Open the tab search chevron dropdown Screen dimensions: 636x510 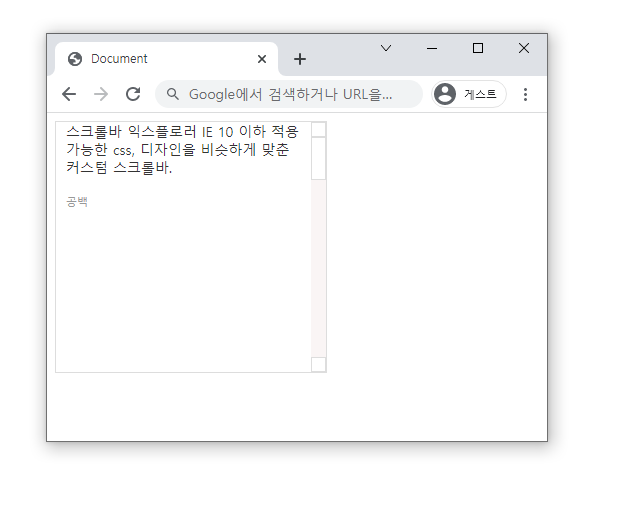(x=386, y=48)
